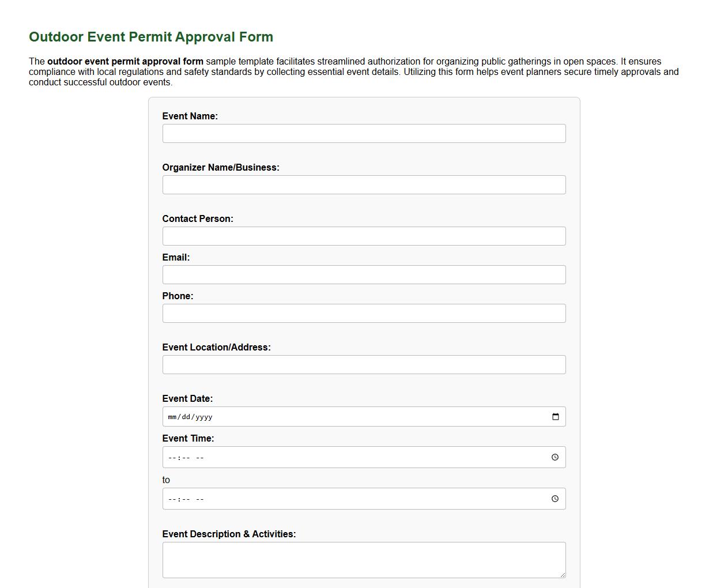Click the mm/dd/yyyy date input

pyautogui.click(x=346, y=416)
